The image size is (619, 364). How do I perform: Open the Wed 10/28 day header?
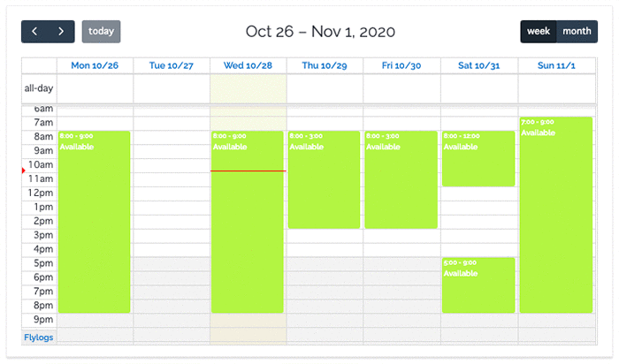pyautogui.click(x=248, y=65)
